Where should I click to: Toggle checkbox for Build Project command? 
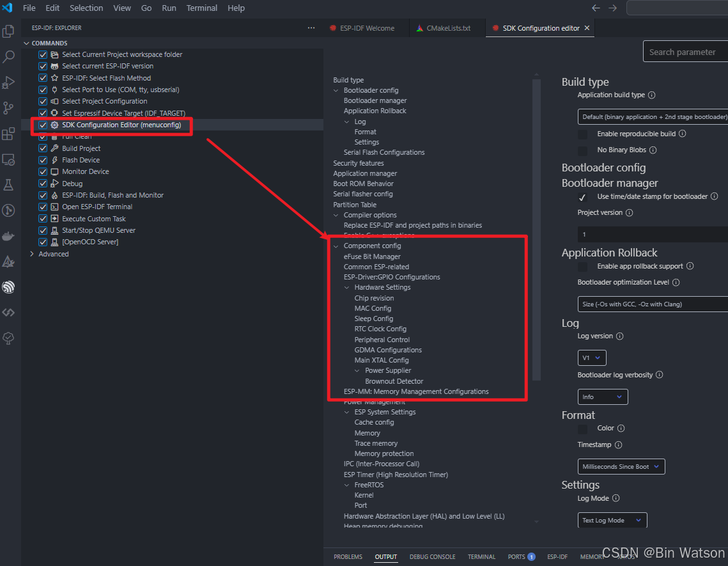[43, 148]
